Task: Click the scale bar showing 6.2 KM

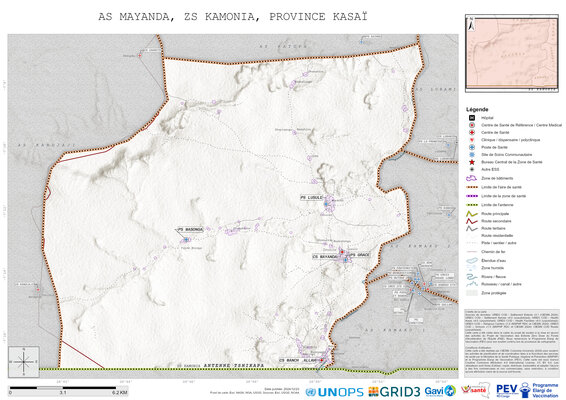Action: (68, 391)
